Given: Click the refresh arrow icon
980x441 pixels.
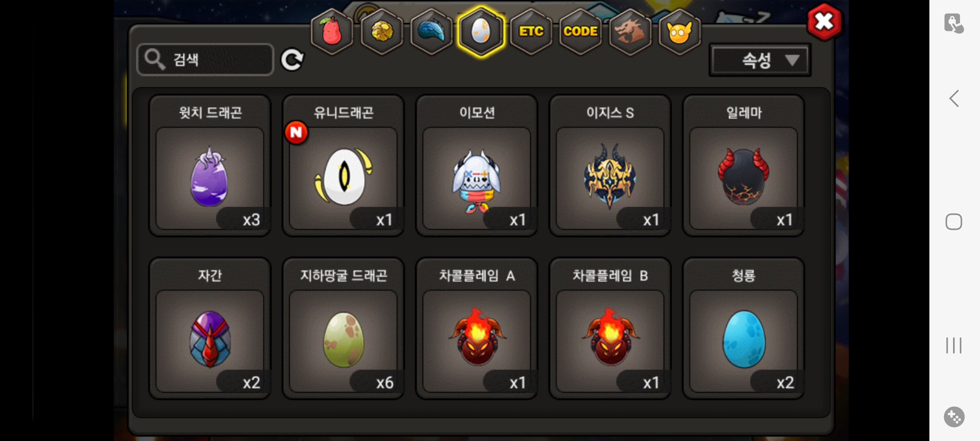Looking at the screenshot, I should coord(292,60).
